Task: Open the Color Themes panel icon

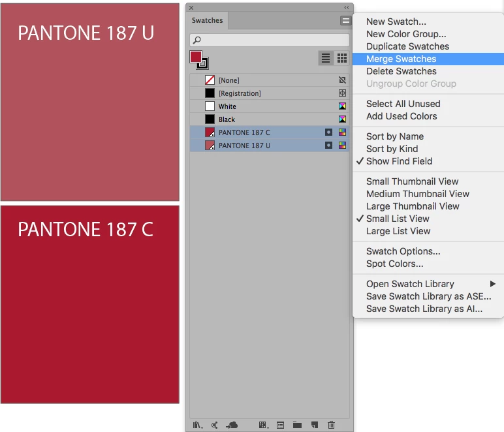Action: [214, 425]
